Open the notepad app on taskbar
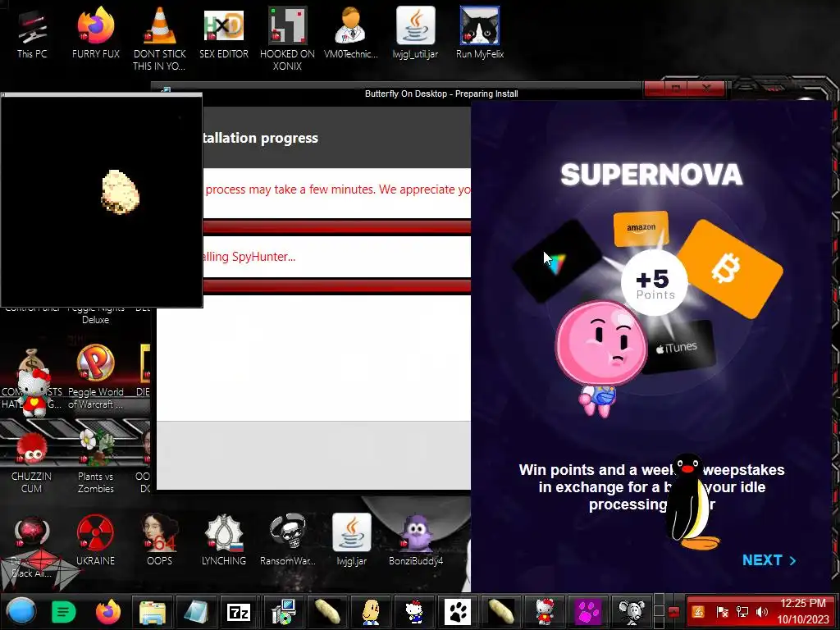The image size is (840, 630). coord(195,611)
